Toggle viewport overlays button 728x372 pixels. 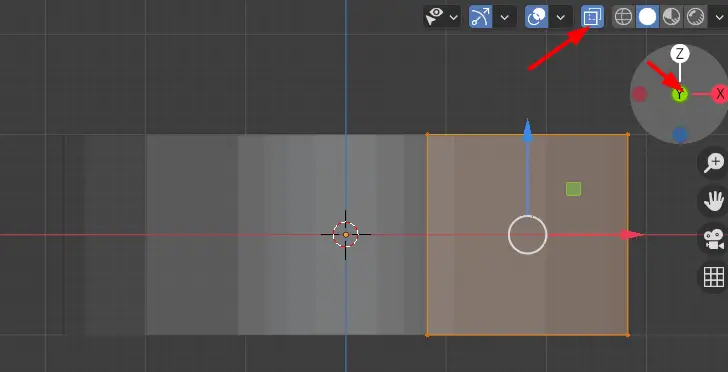coord(536,17)
